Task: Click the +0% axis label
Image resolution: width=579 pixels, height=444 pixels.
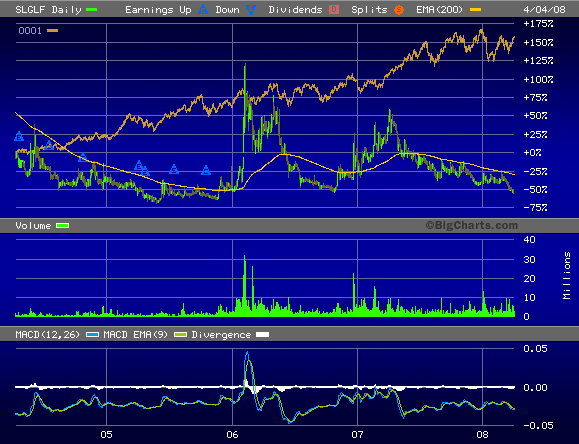Action: [533, 153]
